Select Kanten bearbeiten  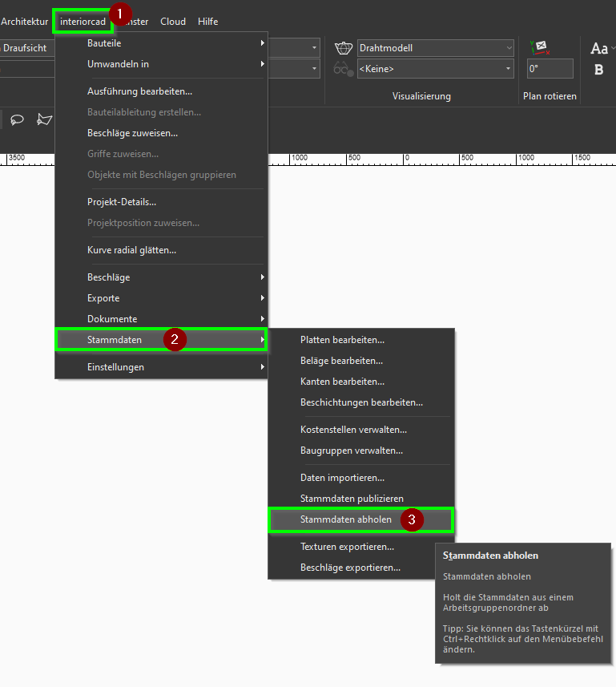(x=361, y=382)
